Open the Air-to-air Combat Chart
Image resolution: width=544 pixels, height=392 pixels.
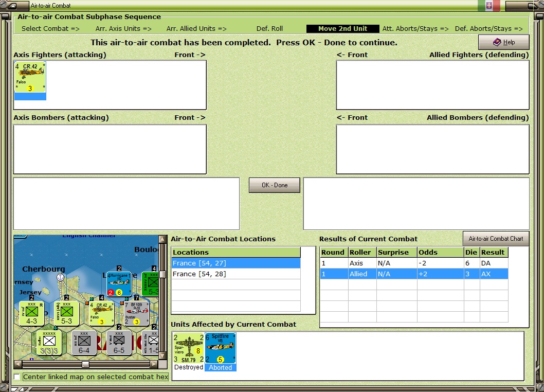pos(496,239)
